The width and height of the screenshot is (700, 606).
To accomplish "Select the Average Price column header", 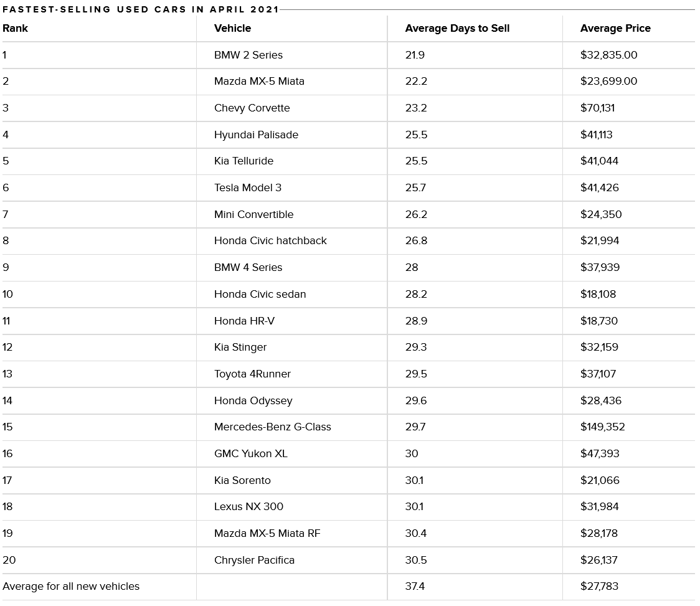I will coord(615,28).
